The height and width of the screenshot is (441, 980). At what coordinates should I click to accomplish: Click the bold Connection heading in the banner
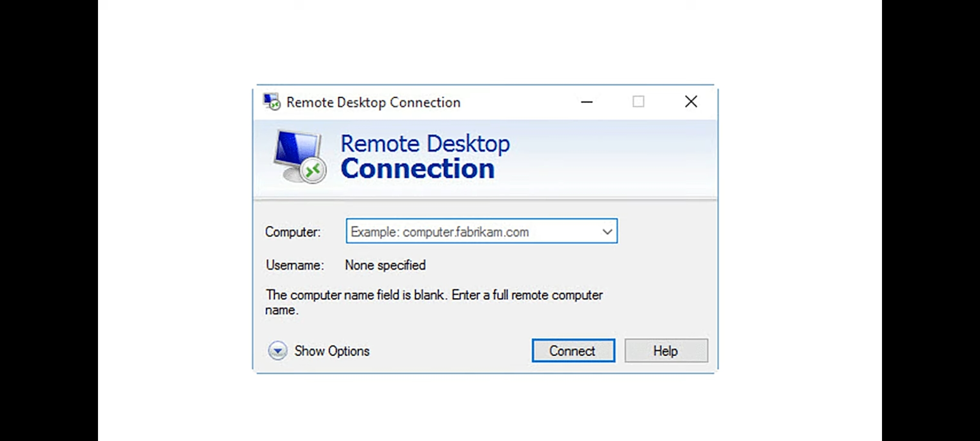point(417,169)
